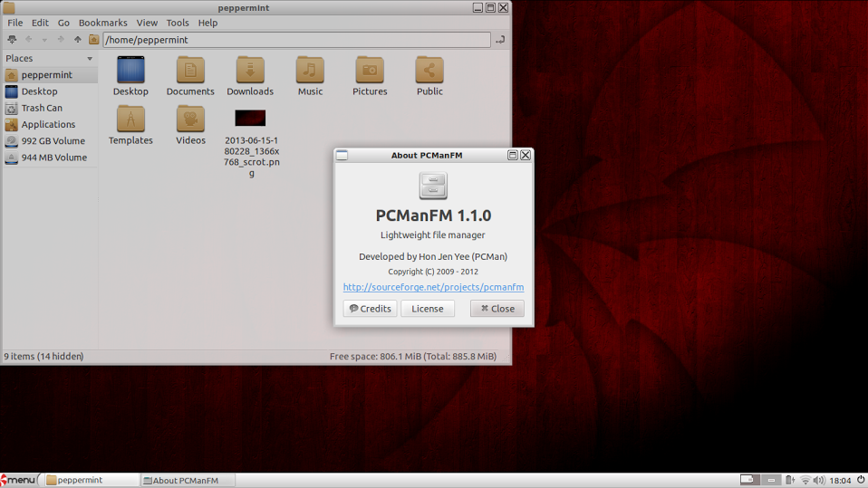Open the Help menu

click(207, 23)
